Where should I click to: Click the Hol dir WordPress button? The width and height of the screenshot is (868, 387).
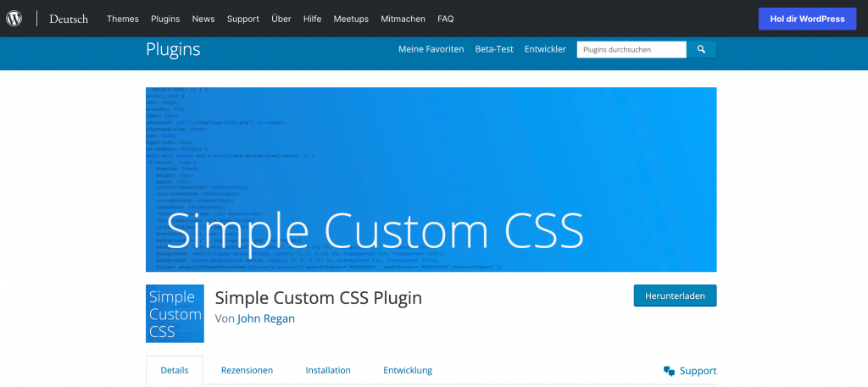click(807, 19)
